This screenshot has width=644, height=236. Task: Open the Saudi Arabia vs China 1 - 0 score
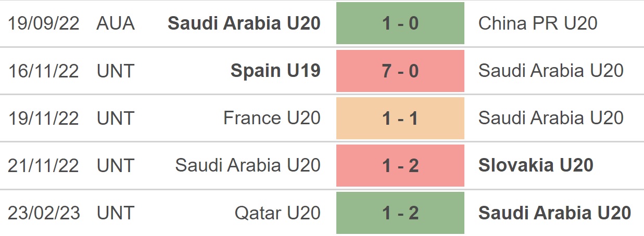(400, 23)
